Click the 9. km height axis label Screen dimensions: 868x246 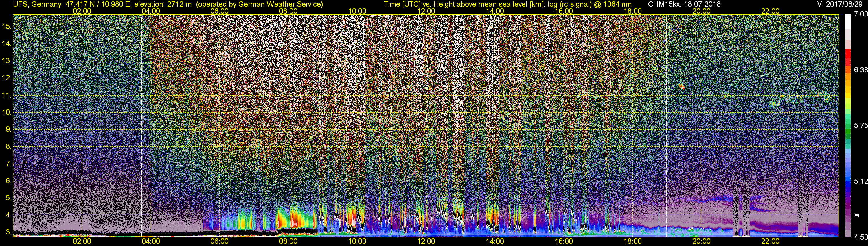(9, 129)
